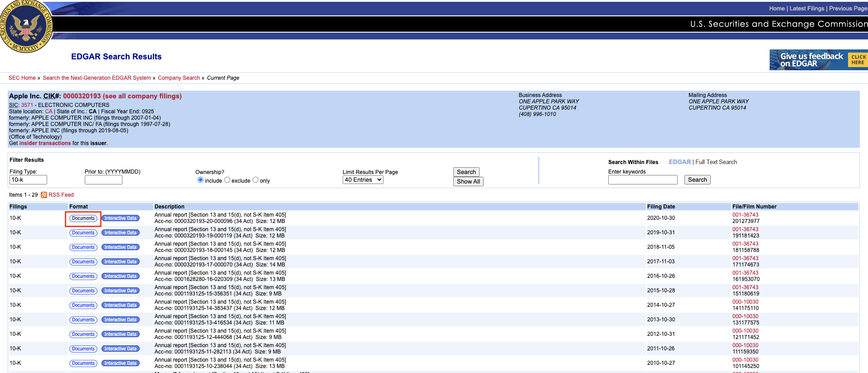Open Documents for the 2015-10-28 filing
The height and width of the screenshot is (373, 868).
click(83, 291)
